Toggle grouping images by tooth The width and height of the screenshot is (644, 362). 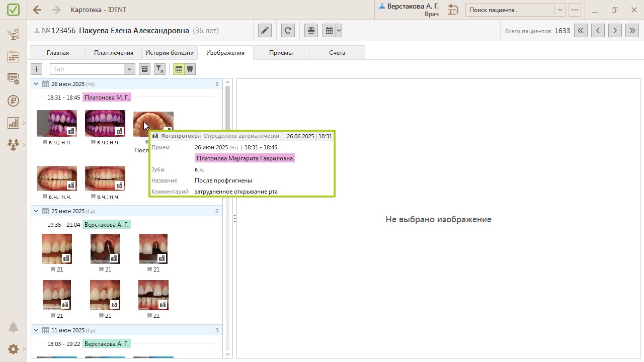click(190, 69)
